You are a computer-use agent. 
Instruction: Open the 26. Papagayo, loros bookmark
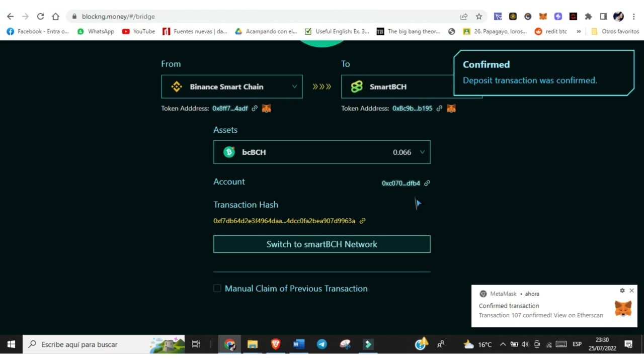coord(495,31)
